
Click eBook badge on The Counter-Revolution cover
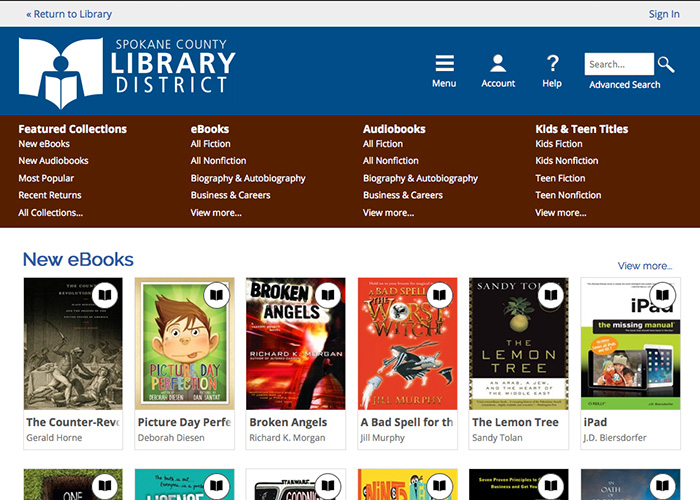(x=104, y=295)
